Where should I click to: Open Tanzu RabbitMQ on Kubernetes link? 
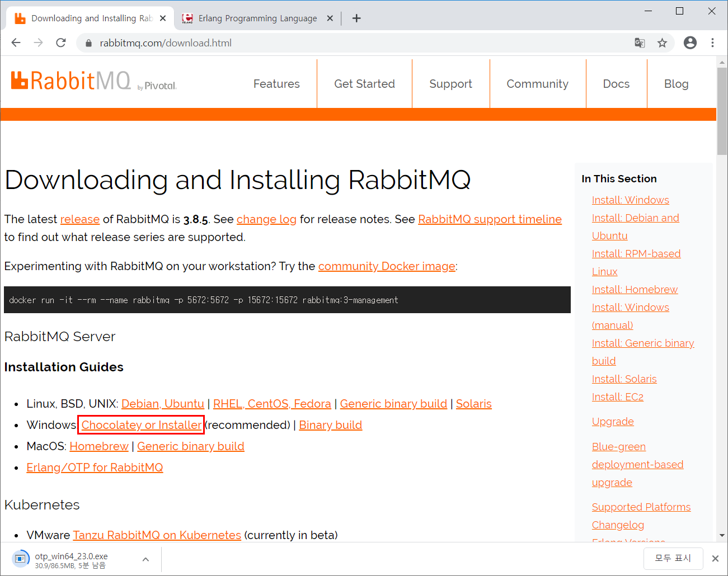point(157,535)
